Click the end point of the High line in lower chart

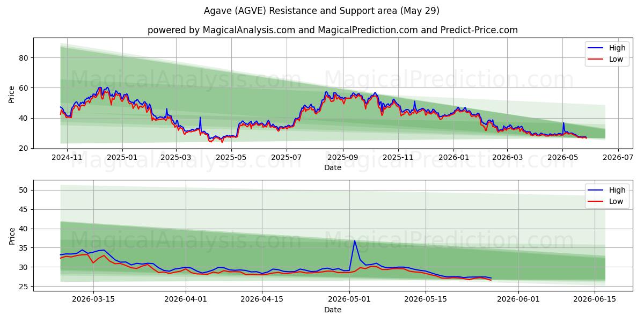(x=491, y=278)
